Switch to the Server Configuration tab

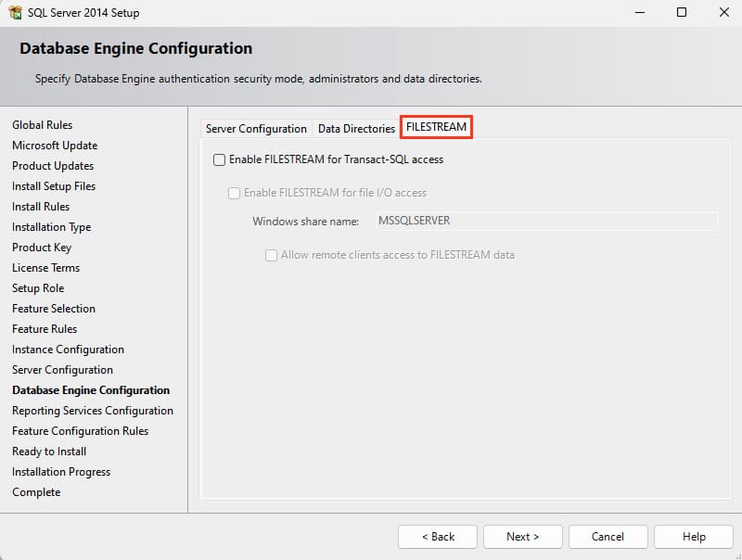click(x=256, y=129)
